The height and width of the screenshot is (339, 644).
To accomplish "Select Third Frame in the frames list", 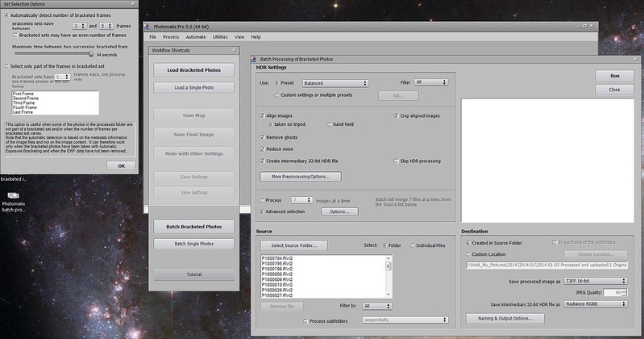I will pyautogui.click(x=24, y=103).
